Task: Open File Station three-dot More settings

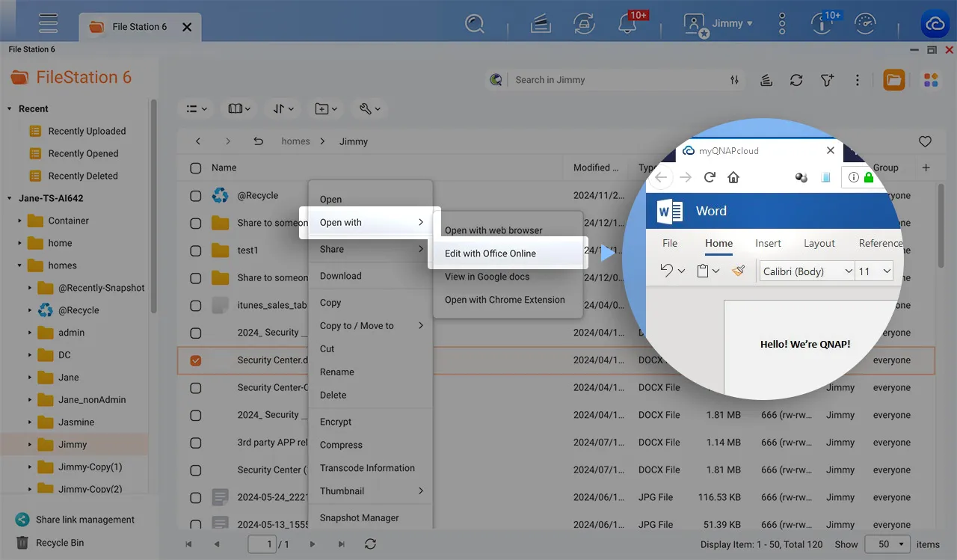Action: (x=858, y=80)
